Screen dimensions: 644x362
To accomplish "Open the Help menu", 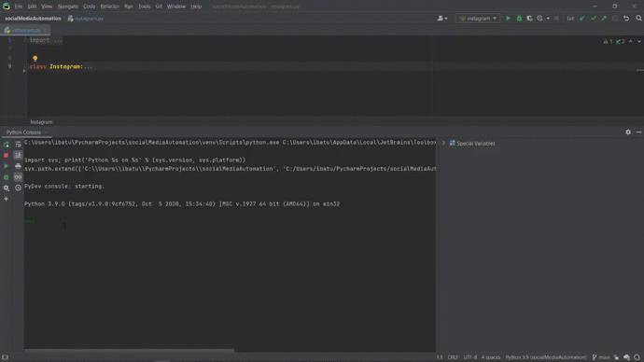I will tap(196, 7).
